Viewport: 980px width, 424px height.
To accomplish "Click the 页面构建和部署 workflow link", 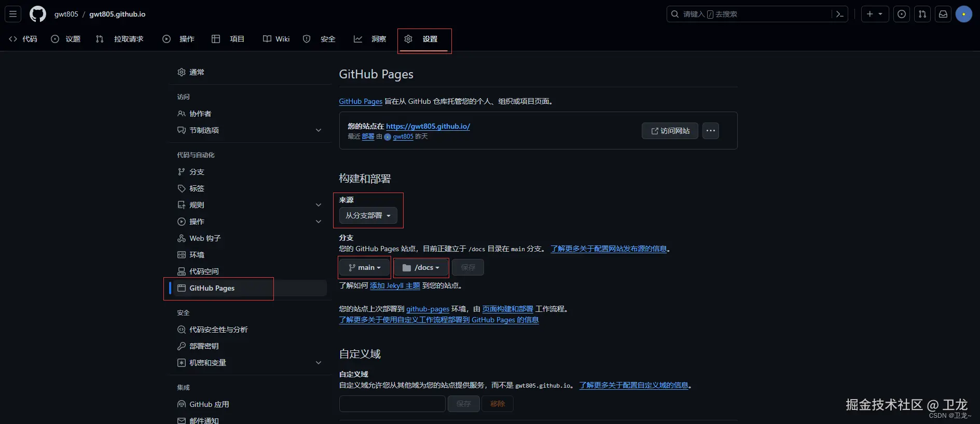I will pyautogui.click(x=508, y=309).
